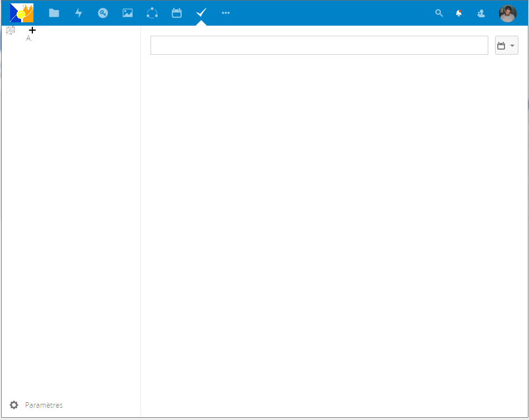Open the Activity lightning bolt icon

79,13
